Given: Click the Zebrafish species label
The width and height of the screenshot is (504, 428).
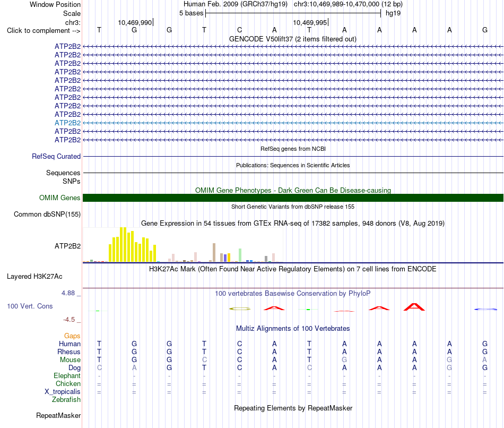Looking at the screenshot, I should [66, 399].
